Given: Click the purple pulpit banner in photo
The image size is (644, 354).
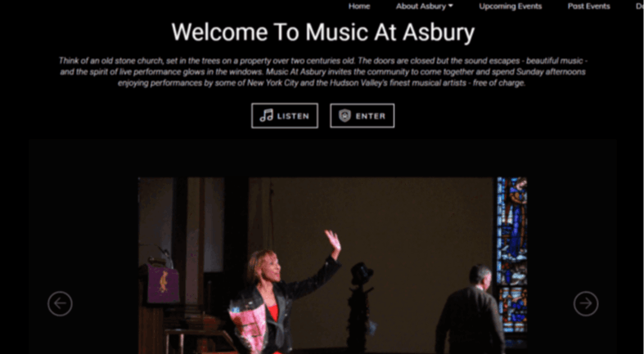Looking at the screenshot, I should pos(163,284).
